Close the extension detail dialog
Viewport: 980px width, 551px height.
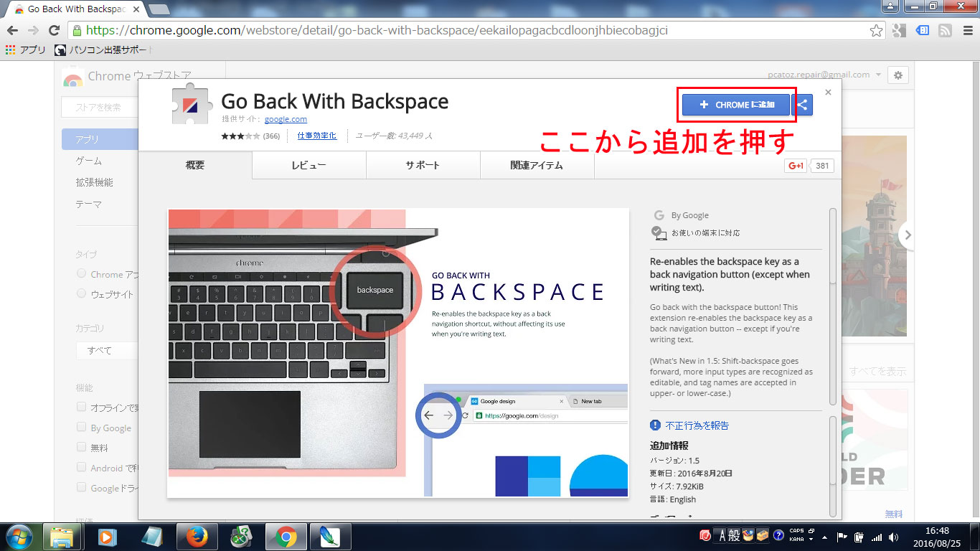(828, 92)
